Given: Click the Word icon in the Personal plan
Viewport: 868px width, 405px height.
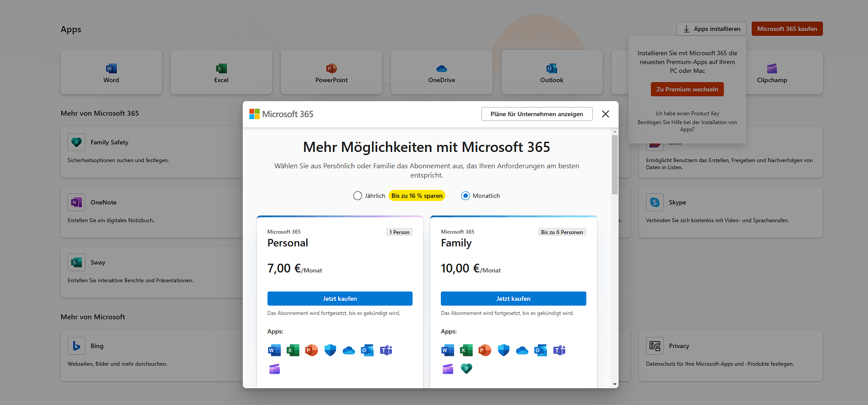Looking at the screenshot, I should click(274, 350).
